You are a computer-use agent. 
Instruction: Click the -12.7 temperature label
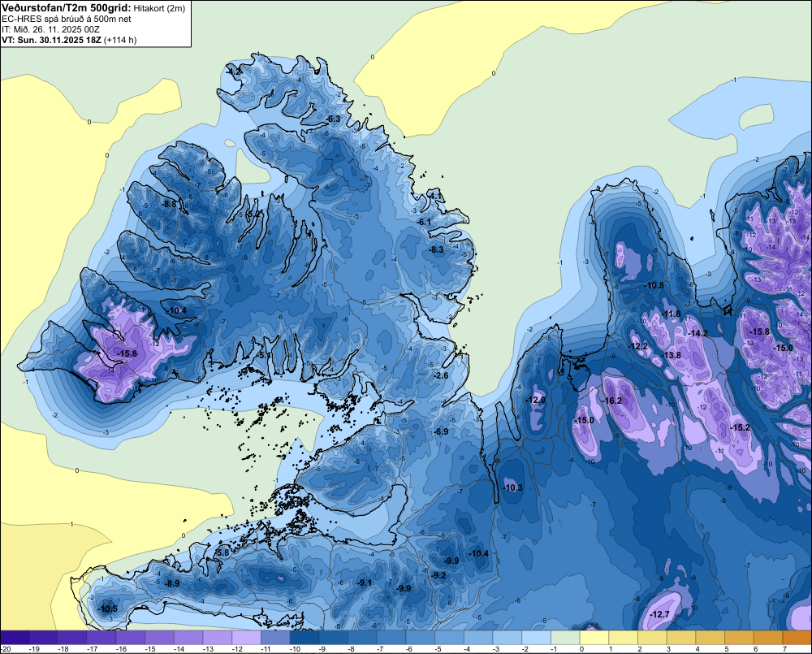[x=660, y=614]
